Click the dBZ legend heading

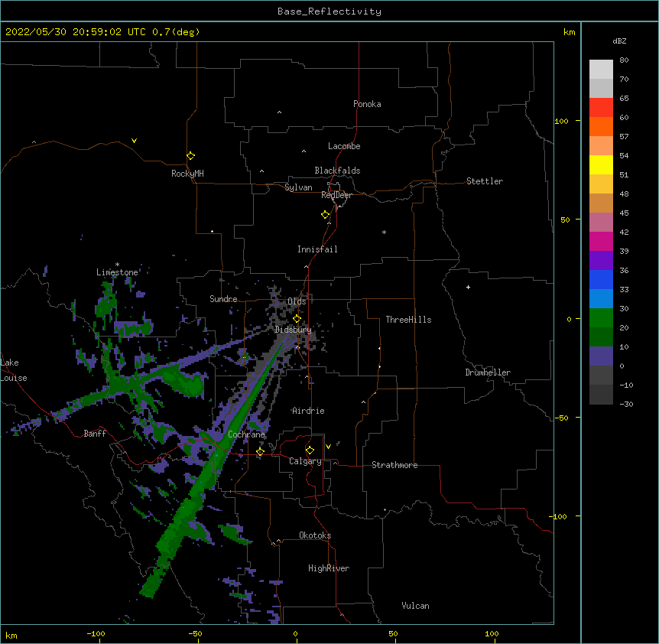click(619, 41)
